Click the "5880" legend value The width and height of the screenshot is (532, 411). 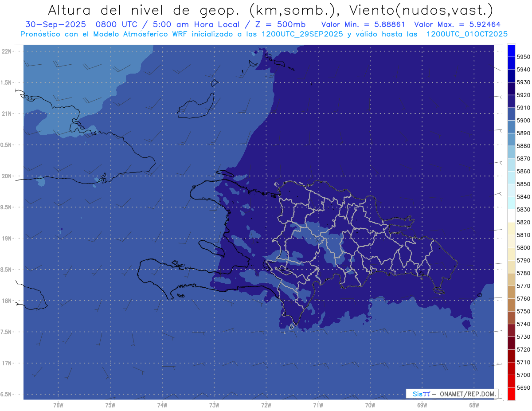tap(524, 146)
